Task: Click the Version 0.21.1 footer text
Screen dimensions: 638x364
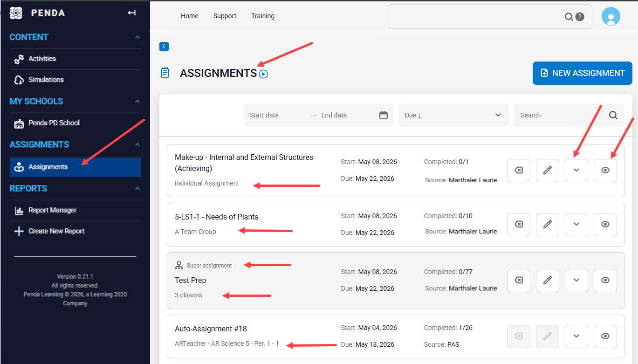Action: (75, 276)
